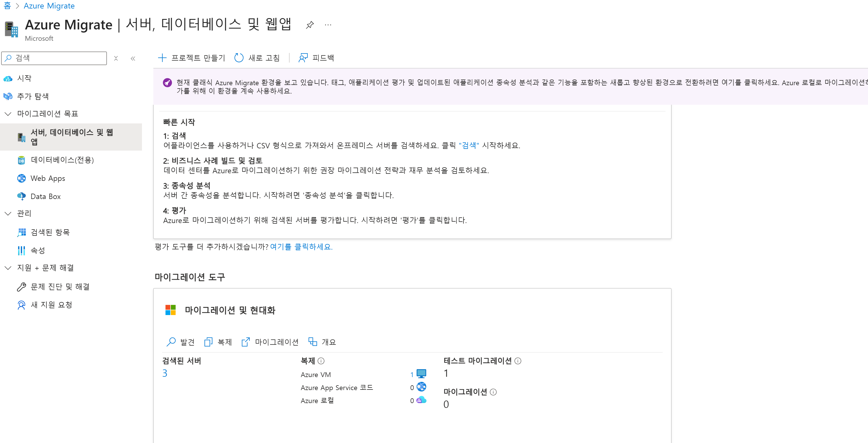Open the 피드백 feedback option
Viewport: 868px width, 443px height.
pos(316,58)
